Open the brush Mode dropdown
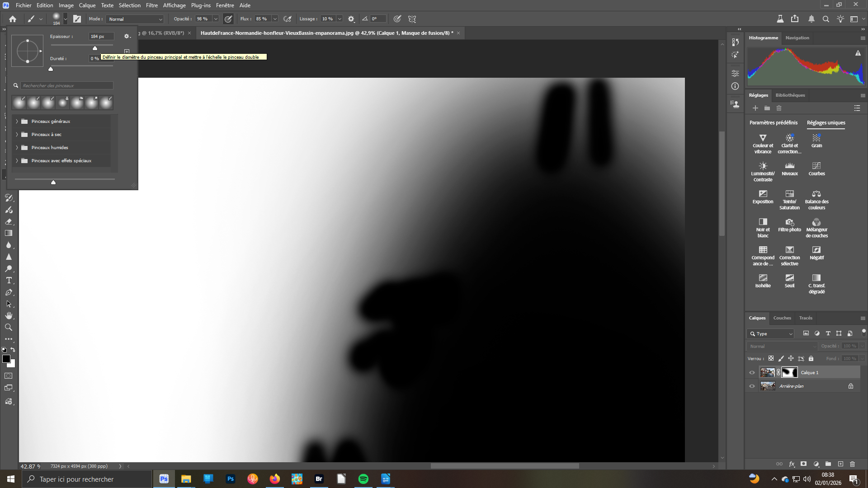This screenshot has width=868, height=488. click(135, 19)
